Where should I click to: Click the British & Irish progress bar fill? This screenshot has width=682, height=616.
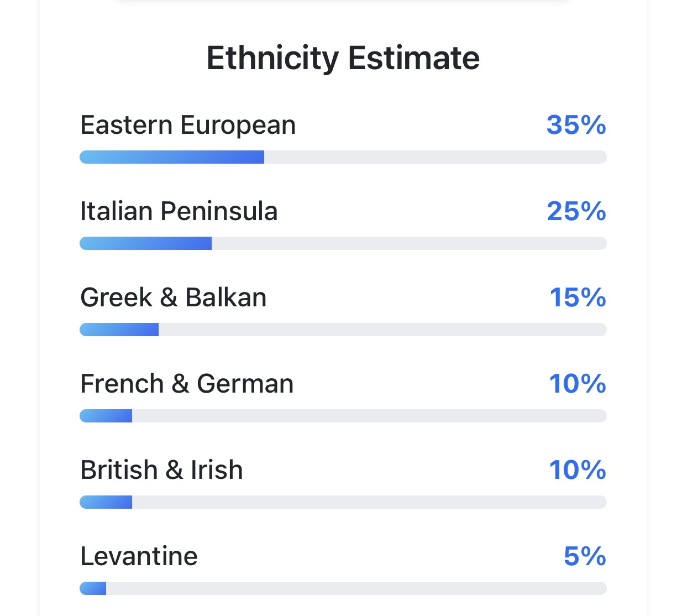point(106,502)
